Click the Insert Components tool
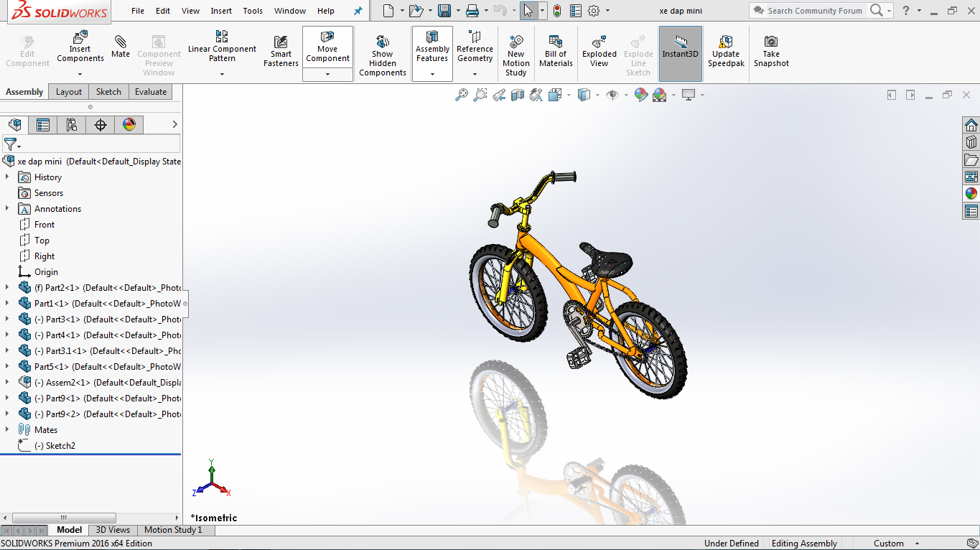980x550 pixels. (x=80, y=47)
